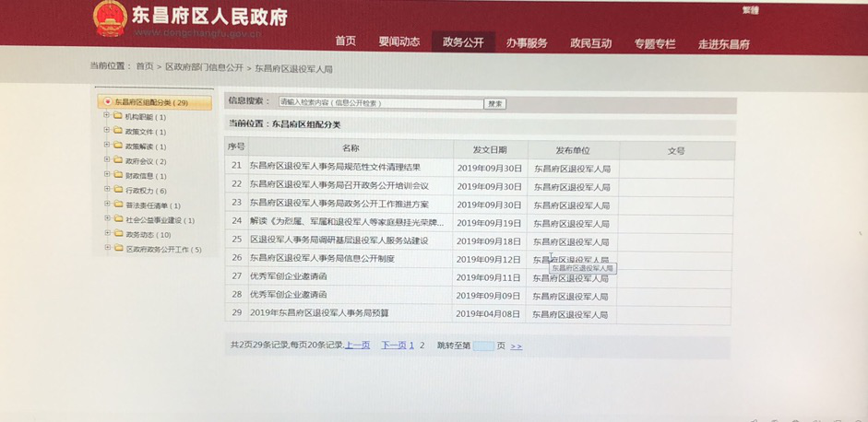
Task: Click the folder icon for 行政权力
Action: pyautogui.click(x=118, y=191)
